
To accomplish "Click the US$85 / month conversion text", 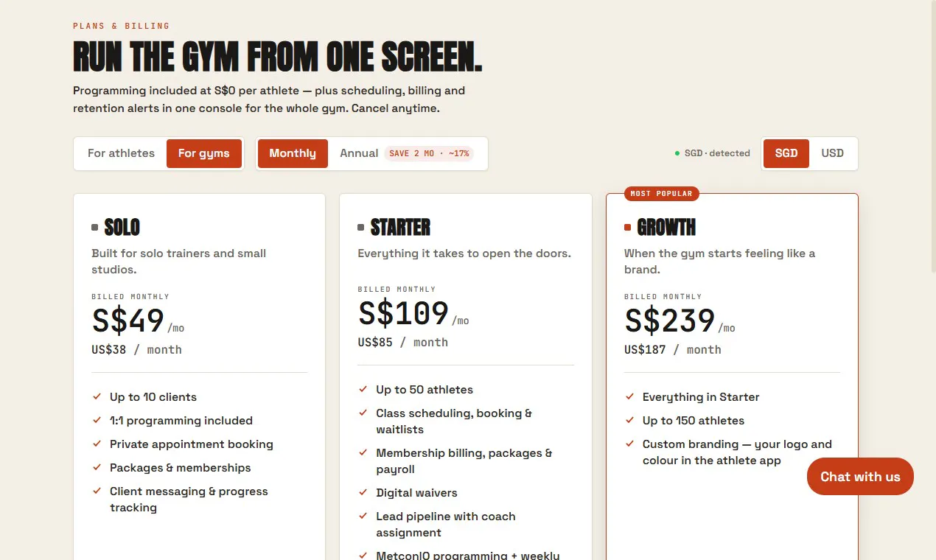I will 403,342.
